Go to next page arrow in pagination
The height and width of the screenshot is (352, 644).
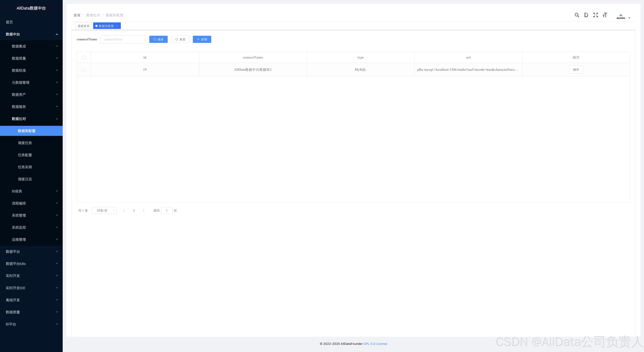tap(144, 211)
